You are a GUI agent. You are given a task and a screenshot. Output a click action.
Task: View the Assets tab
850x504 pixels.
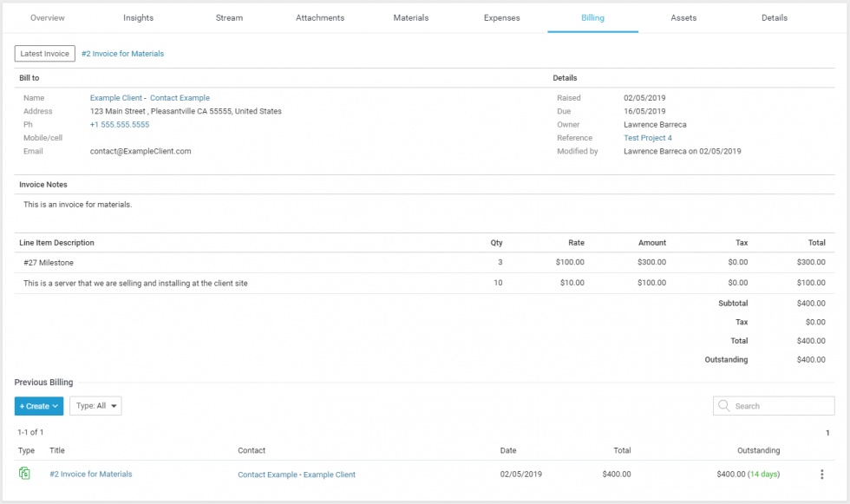683,17
